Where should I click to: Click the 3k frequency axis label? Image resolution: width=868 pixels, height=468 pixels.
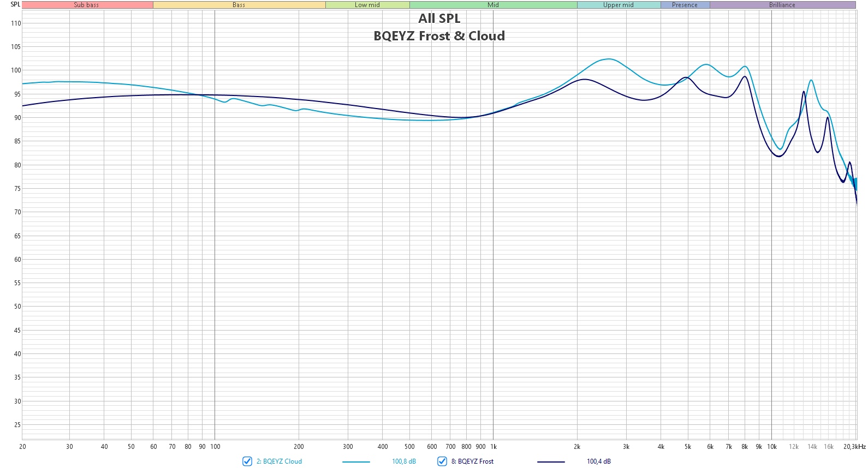(x=626, y=447)
